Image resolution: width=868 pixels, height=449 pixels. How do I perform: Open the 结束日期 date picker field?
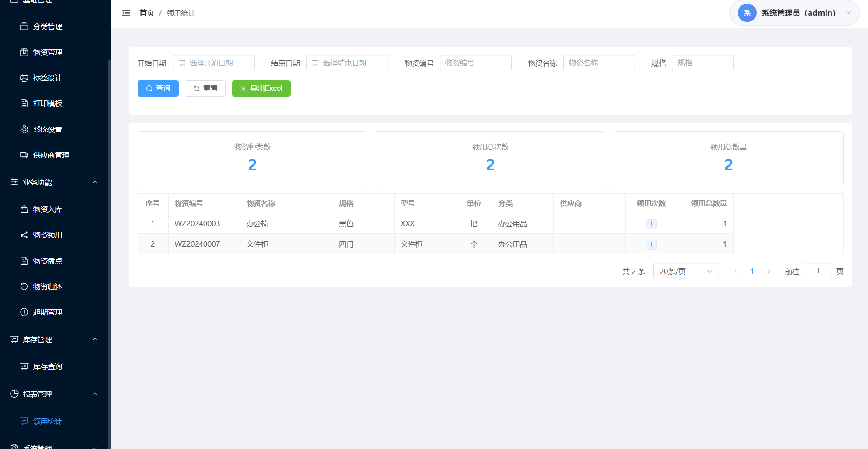(347, 63)
